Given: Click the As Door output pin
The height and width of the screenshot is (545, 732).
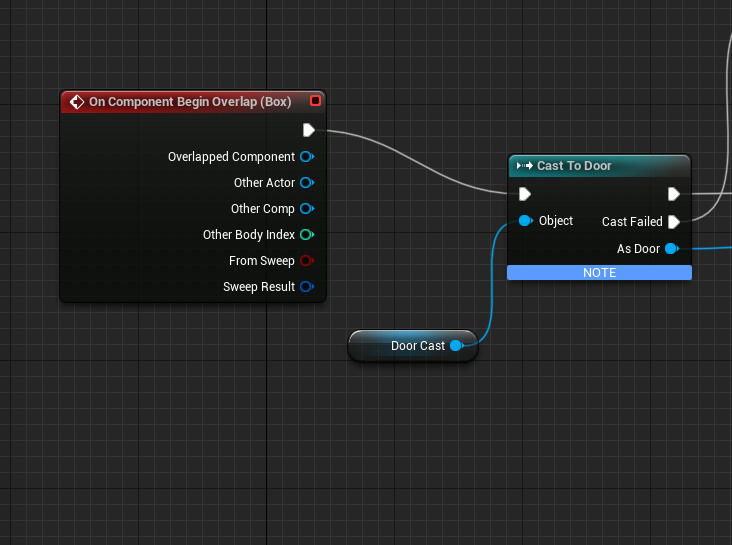Looking at the screenshot, I should click(671, 249).
